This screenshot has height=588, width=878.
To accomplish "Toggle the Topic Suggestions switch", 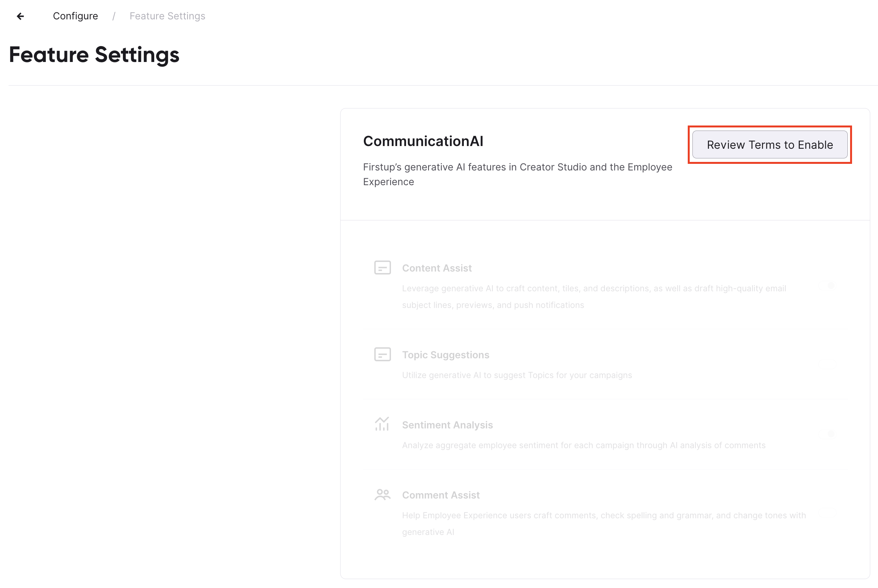I will tap(827, 364).
